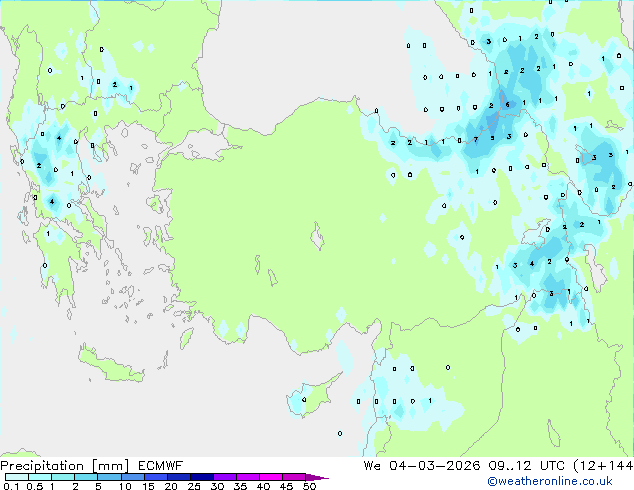Click the legend label 40
Image resolution: width=634 pixels, height=490 pixels.
pos(263,486)
